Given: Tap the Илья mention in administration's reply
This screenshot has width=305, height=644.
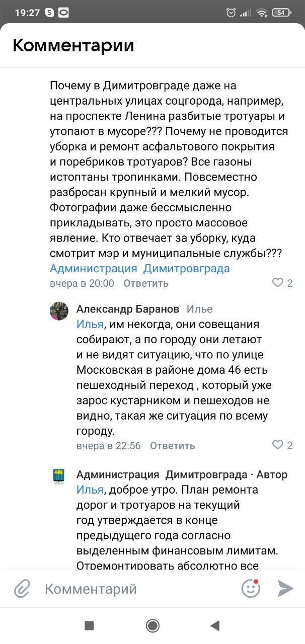Looking at the screenshot, I should tap(90, 490).
